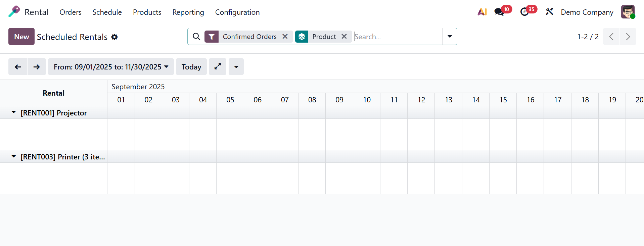
Task: Go to next period with right arrow
Action: pos(37,67)
